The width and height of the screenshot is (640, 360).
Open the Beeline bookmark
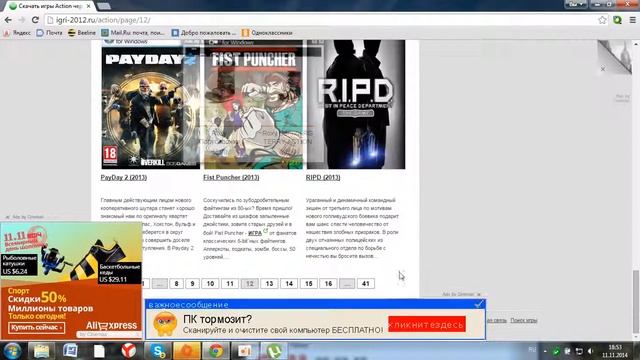(82, 33)
